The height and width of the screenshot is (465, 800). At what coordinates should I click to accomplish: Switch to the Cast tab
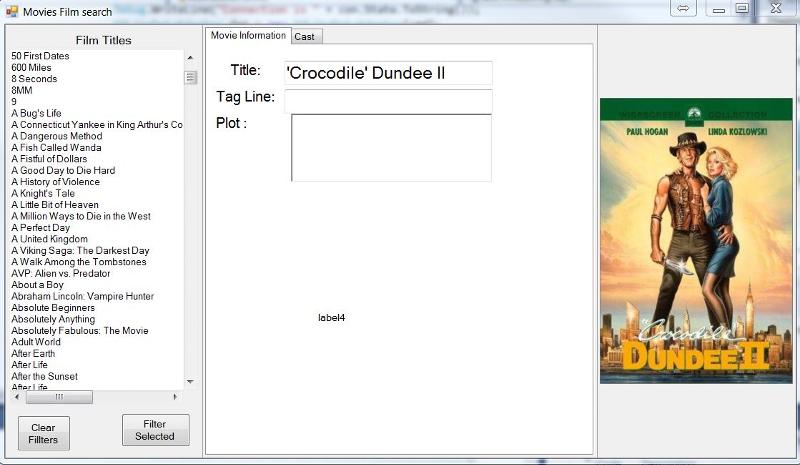coord(304,36)
